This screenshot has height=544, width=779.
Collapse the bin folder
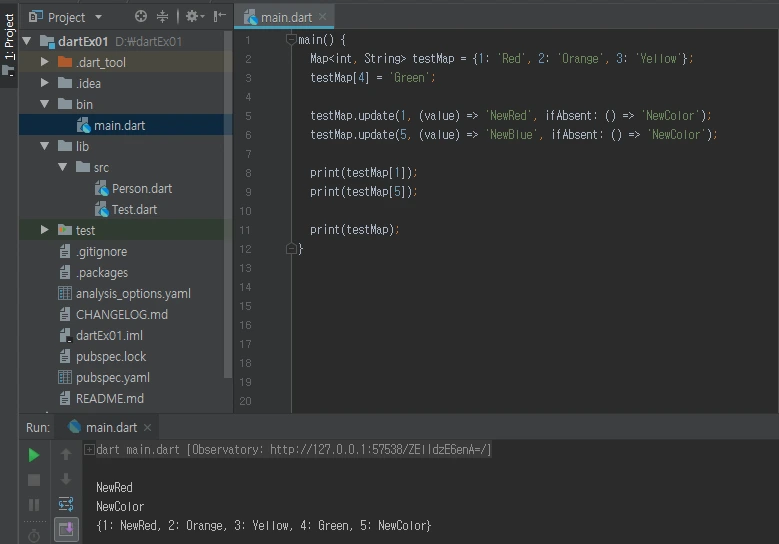[45, 104]
